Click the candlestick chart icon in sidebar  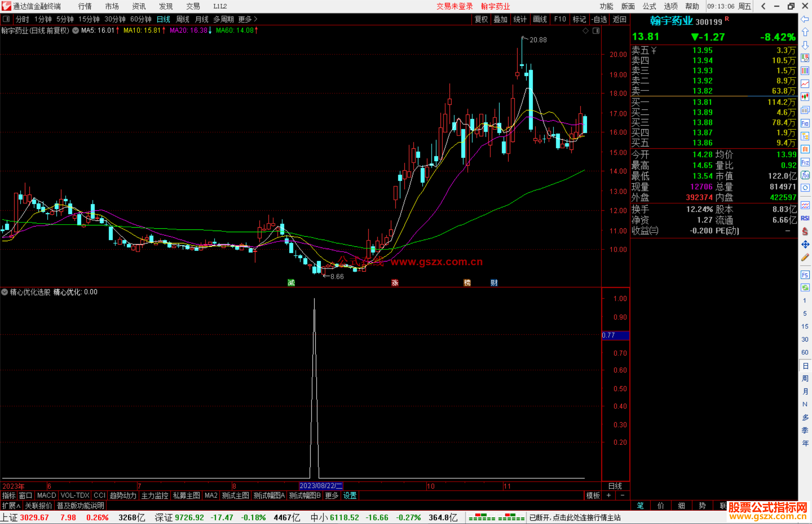[x=805, y=97]
